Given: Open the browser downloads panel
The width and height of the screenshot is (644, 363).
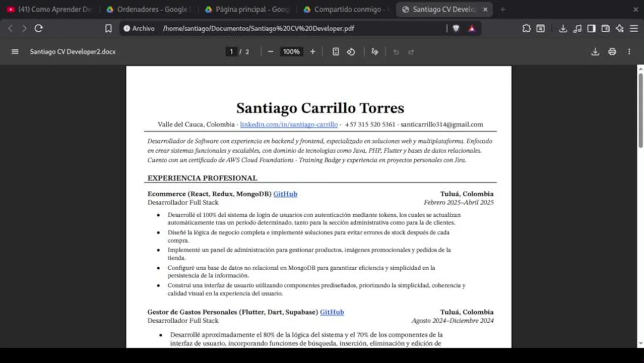Looking at the screenshot, I should click(563, 29).
